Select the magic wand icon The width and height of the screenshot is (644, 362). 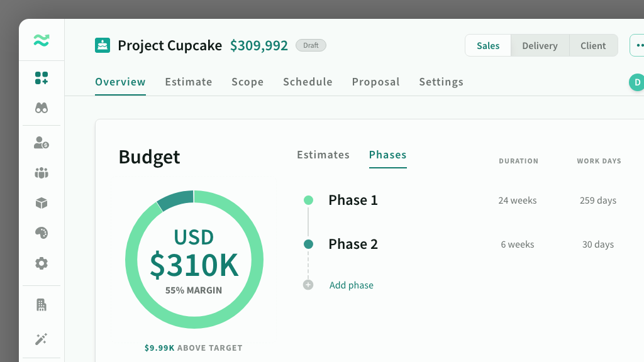[42, 339]
